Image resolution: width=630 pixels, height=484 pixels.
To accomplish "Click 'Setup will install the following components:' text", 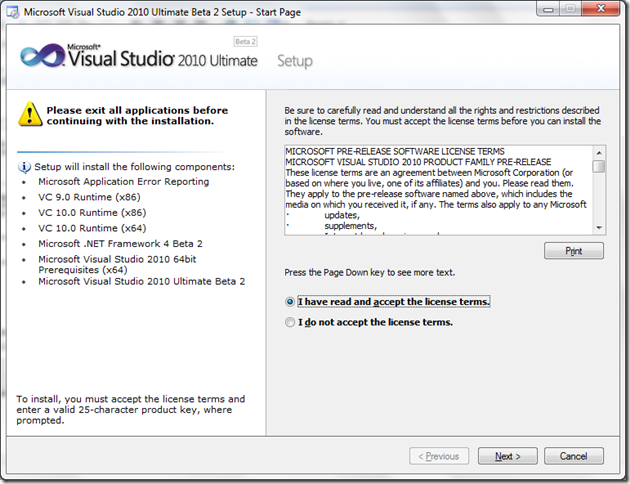I will [135, 167].
